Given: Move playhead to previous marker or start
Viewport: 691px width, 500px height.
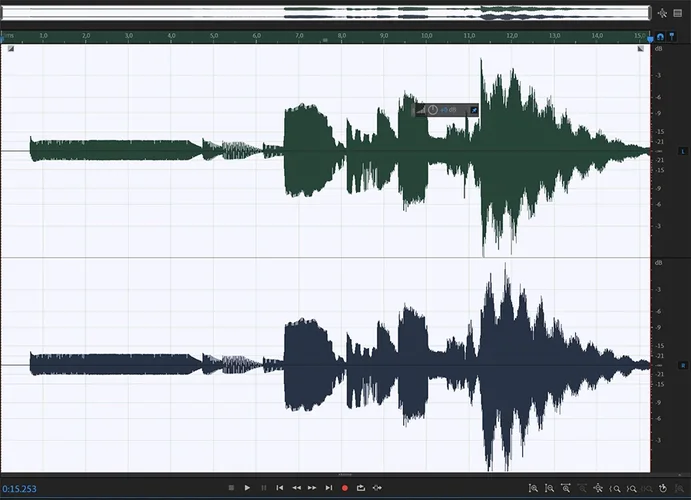Looking at the screenshot, I should (279, 488).
